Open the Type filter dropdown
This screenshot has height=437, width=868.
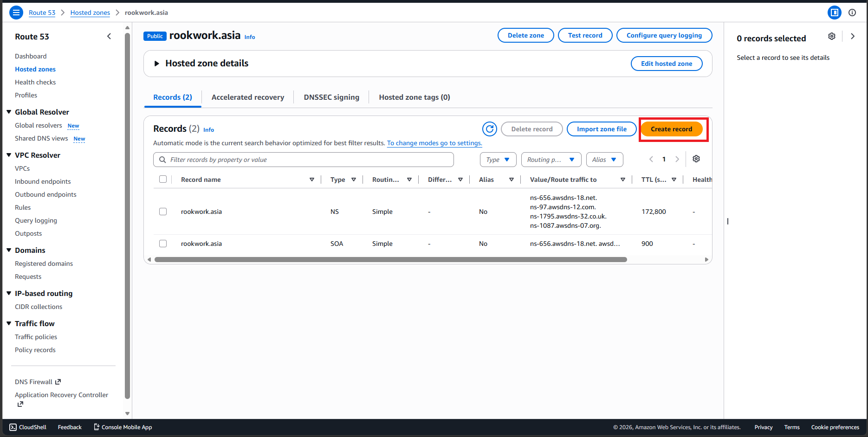498,160
